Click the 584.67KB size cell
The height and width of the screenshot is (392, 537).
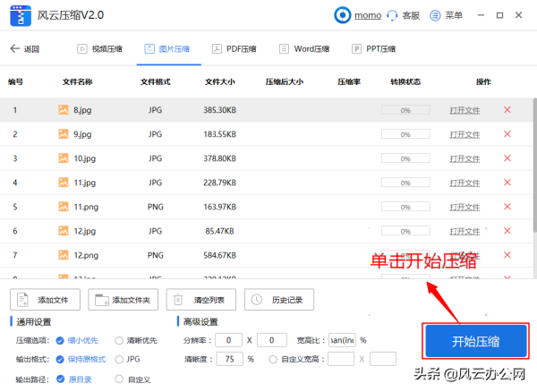point(220,255)
